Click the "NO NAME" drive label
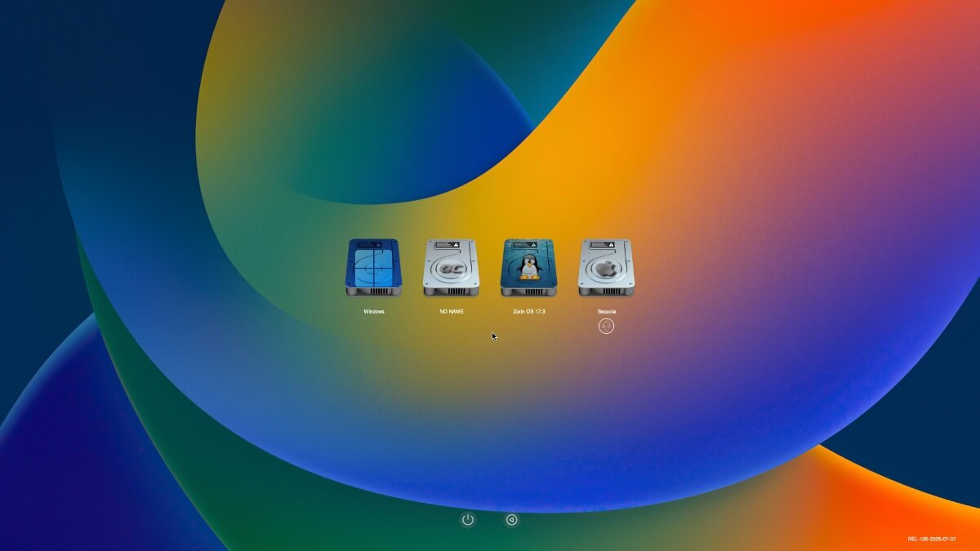 point(451,312)
